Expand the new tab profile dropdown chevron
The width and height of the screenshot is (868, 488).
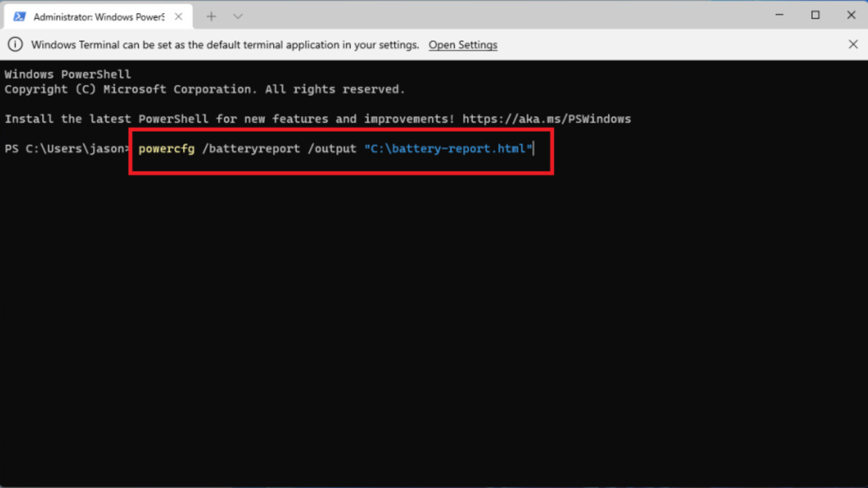tap(238, 17)
